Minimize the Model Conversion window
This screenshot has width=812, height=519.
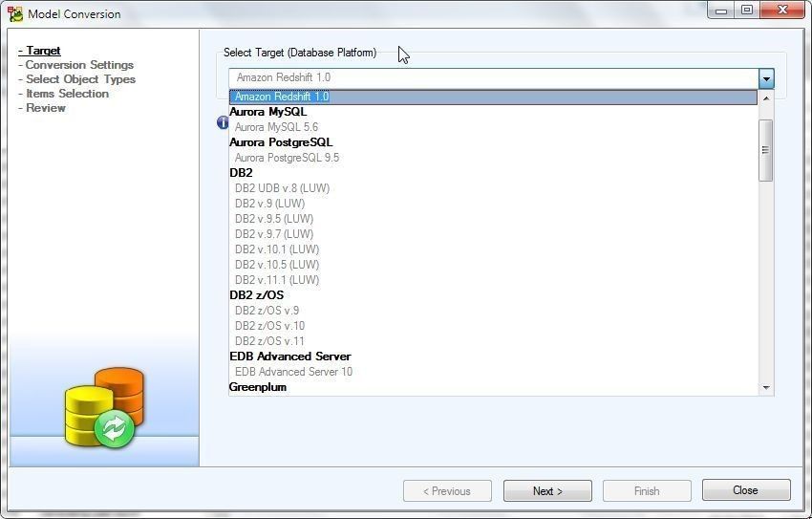pyautogui.click(x=721, y=11)
